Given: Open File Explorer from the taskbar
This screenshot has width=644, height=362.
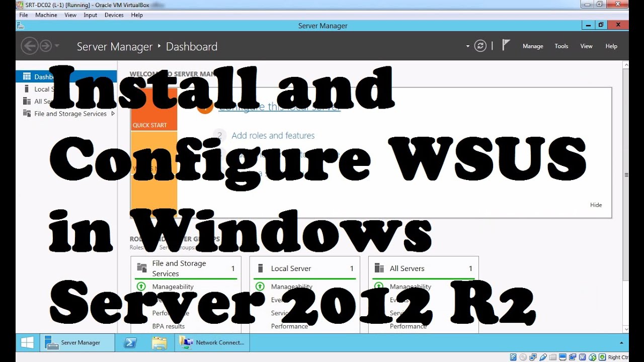Looking at the screenshot, I should coord(159,342).
